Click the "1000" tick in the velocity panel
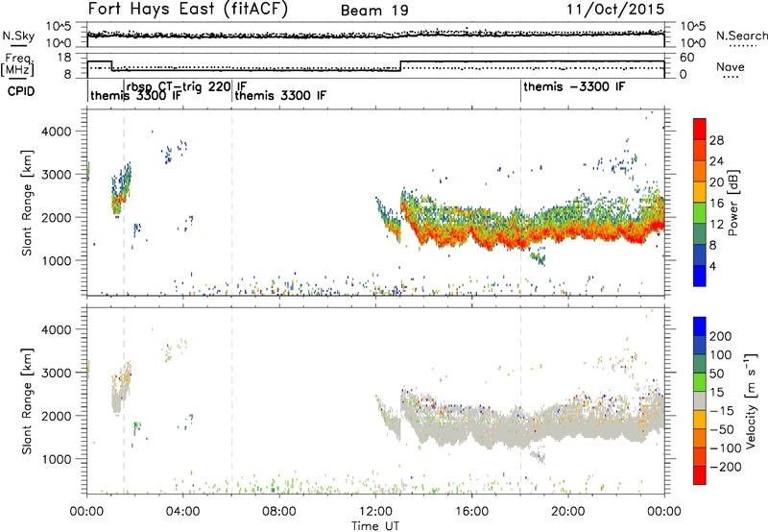768x532 pixels. click(57, 459)
